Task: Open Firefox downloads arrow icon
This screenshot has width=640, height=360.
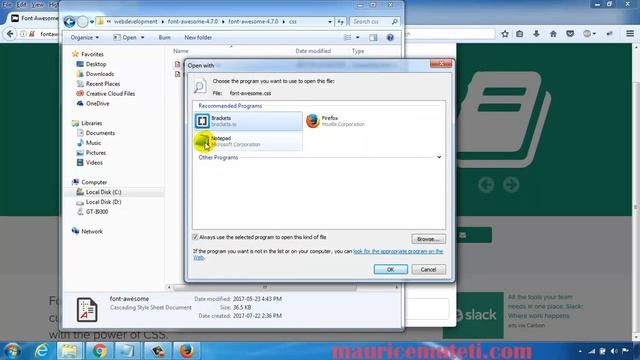Action: click(x=536, y=34)
